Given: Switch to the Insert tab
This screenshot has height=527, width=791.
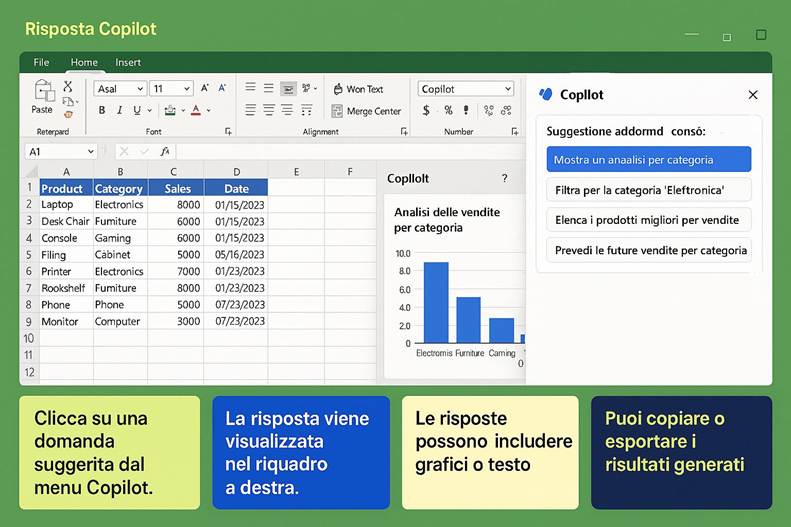Looking at the screenshot, I should click(128, 63).
